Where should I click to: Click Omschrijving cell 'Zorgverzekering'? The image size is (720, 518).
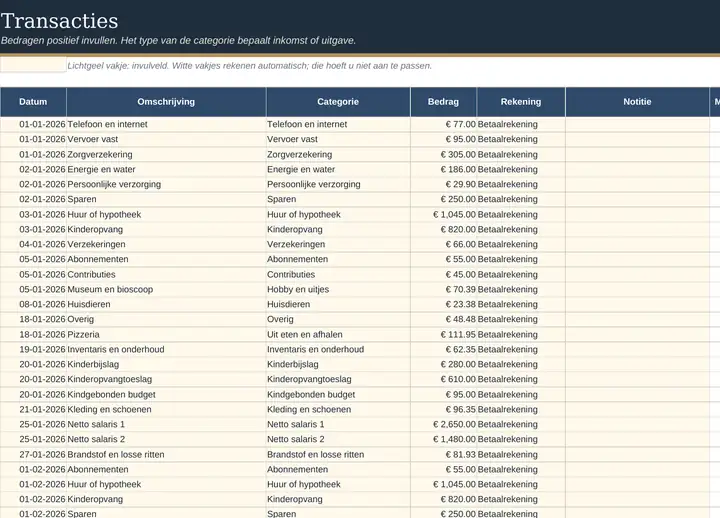pyautogui.click(x=166, y=154)
